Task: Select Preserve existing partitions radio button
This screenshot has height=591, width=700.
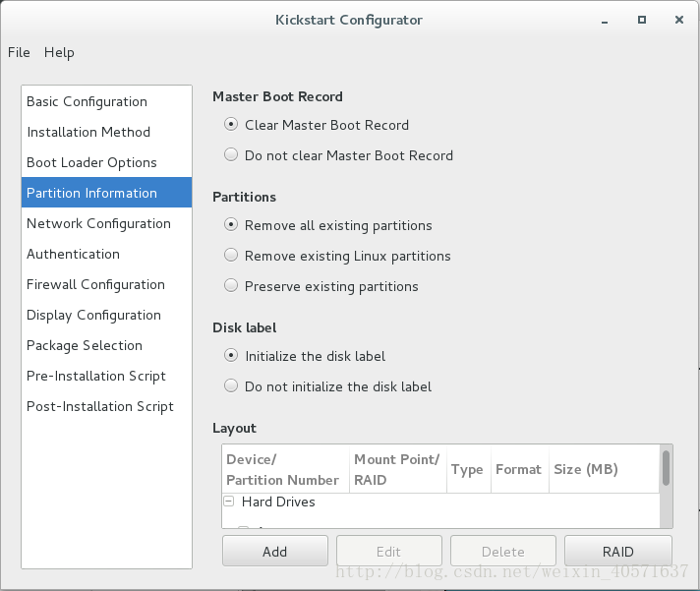Action: (231, 286)
